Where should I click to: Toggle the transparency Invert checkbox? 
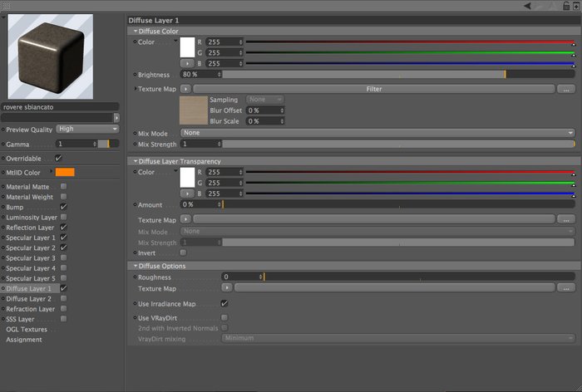[x=183, y=252]
